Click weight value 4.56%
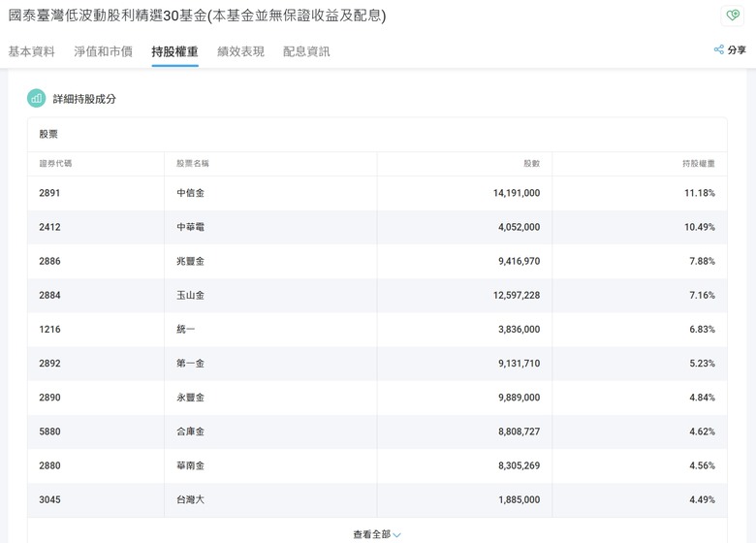The width and height of the screenshot is (756, 543). (702, 465)
